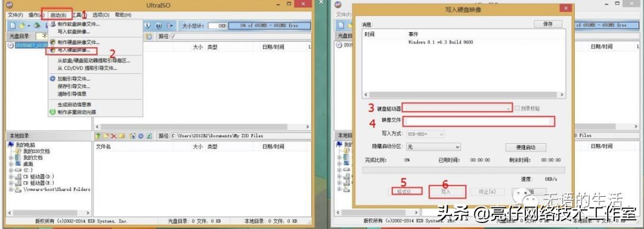644x229 pixels.
Task: Click the globe icon in local directory toolbar
Action: (133, 136)
